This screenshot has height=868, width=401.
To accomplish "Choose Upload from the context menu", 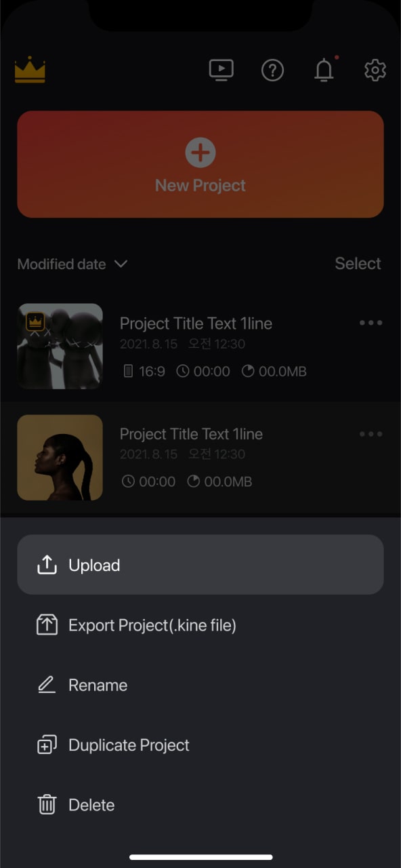I will (x=93, y=565).
